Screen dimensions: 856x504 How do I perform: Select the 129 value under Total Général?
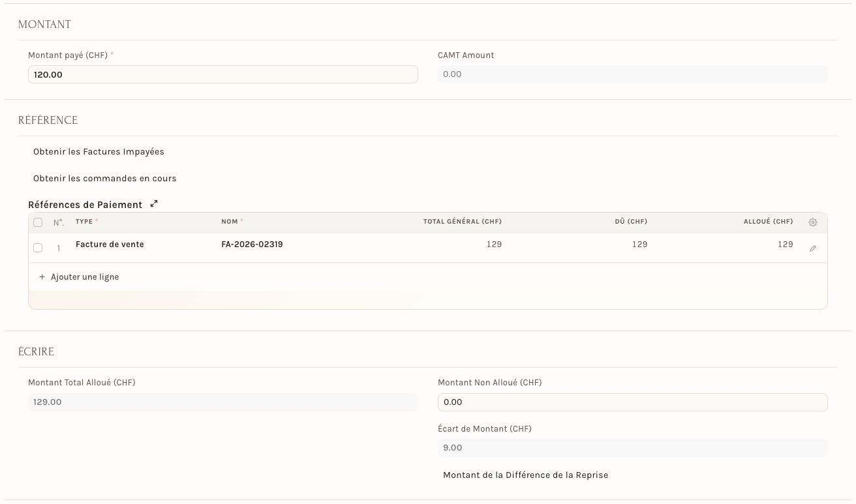(494, 245)
